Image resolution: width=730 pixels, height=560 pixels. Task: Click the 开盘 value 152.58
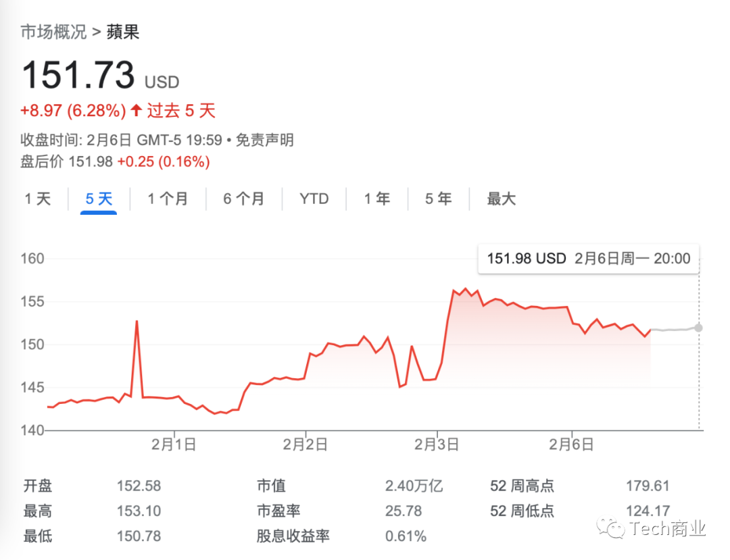139,486
